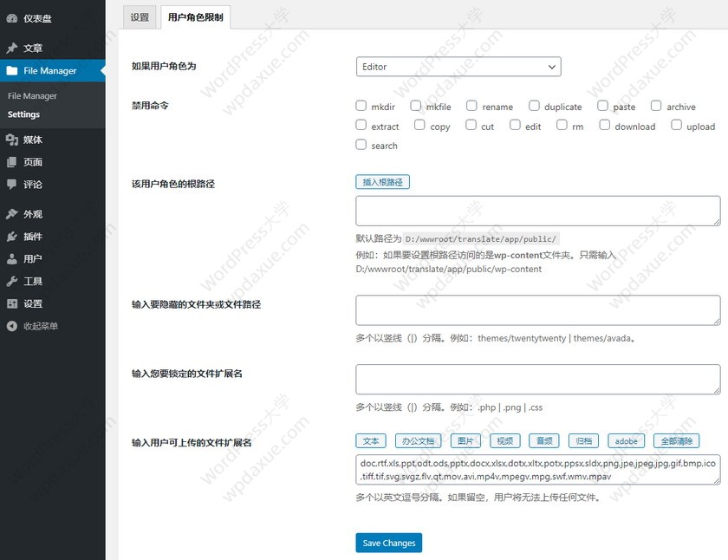Open the 文章 sidebar menu
728x560 pixels.
53,48
